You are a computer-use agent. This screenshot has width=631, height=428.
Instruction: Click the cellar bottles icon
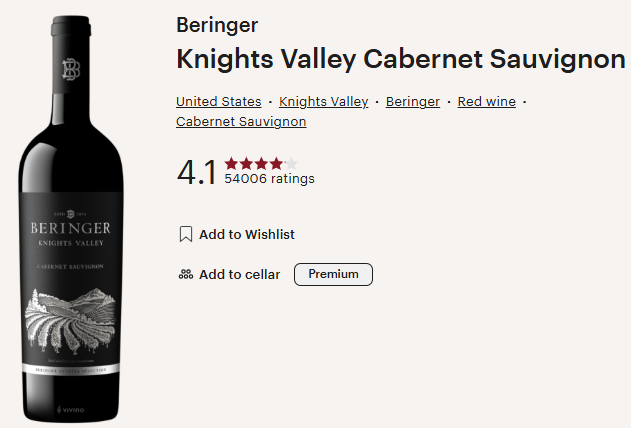tap(185, 274)
